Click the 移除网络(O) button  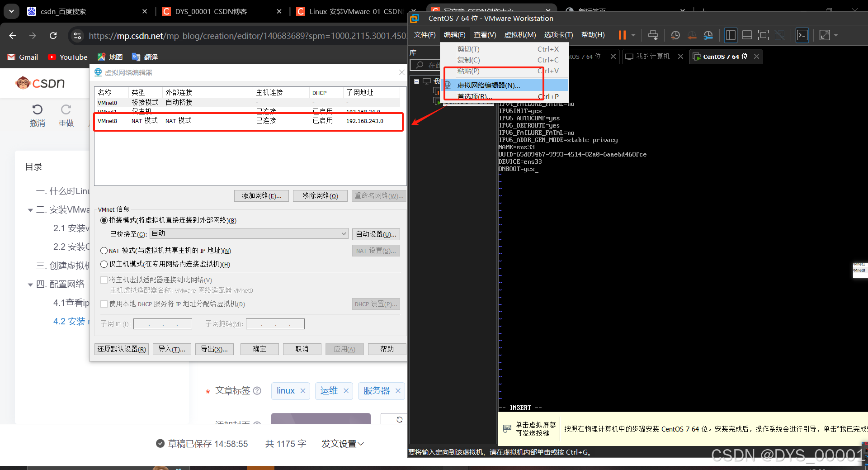tap(320, 196)
